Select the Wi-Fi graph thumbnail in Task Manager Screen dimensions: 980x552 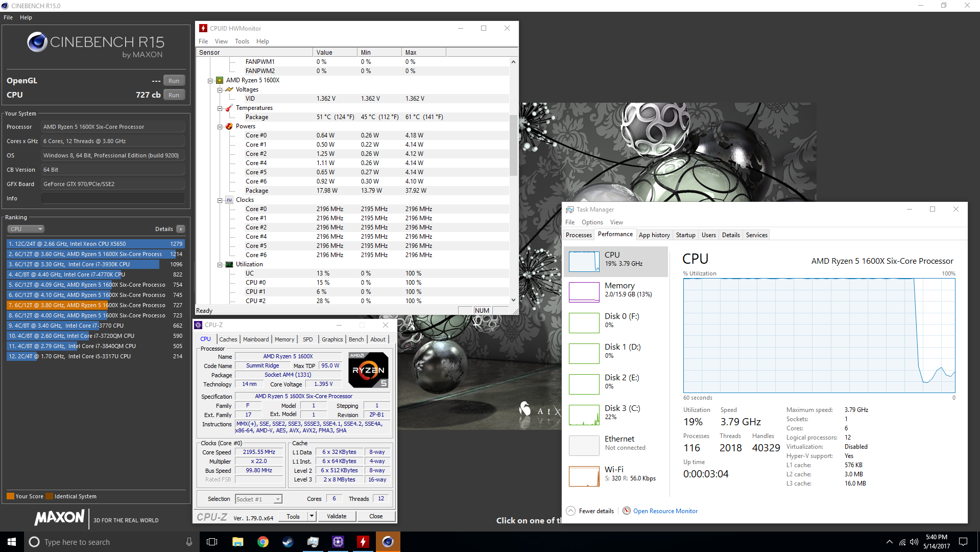point(584,476)
